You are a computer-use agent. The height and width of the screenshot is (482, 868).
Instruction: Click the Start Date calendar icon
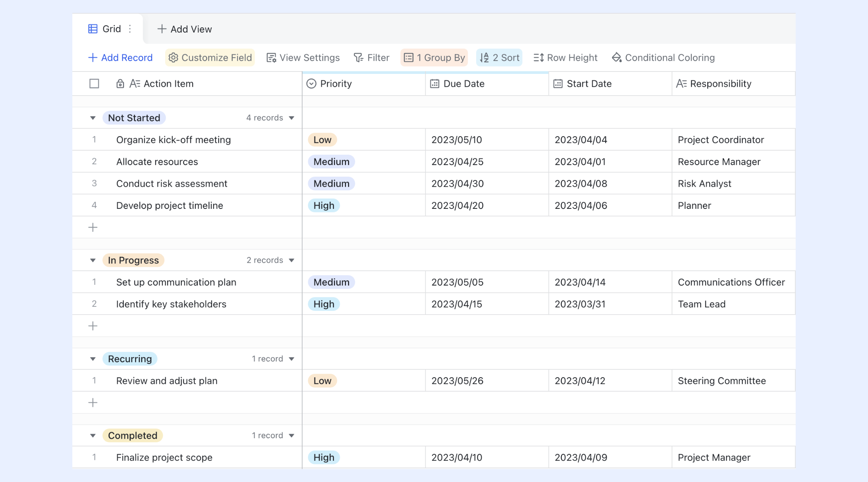point(558,84)
